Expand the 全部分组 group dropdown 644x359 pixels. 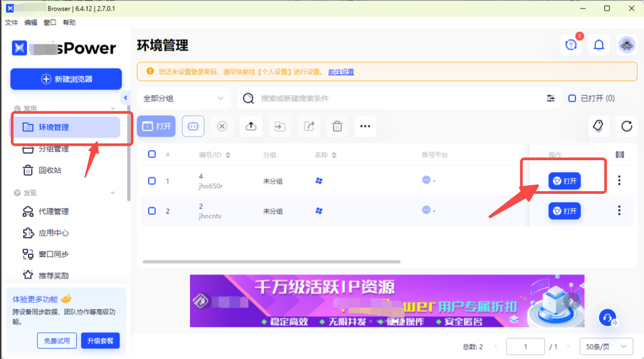pyautogui.click(x=183, y=98)
